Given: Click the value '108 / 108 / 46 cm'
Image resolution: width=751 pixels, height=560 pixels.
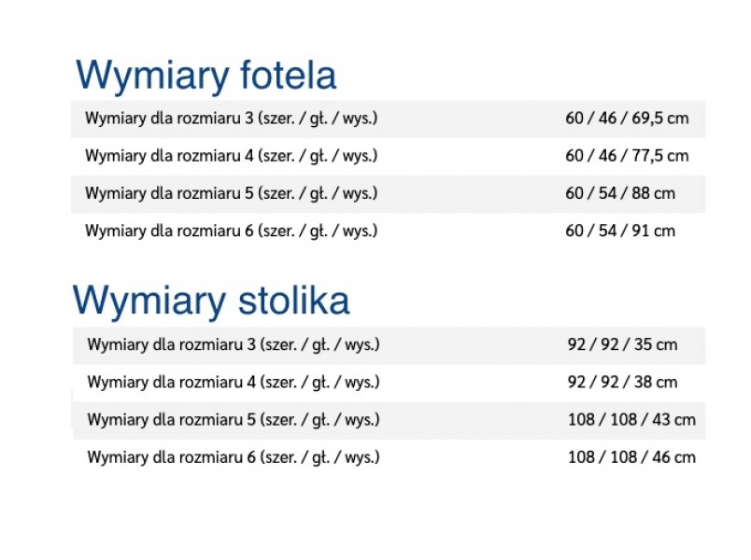Looking at the screenshot, I should pyautogui.click(x=631, y=457).
